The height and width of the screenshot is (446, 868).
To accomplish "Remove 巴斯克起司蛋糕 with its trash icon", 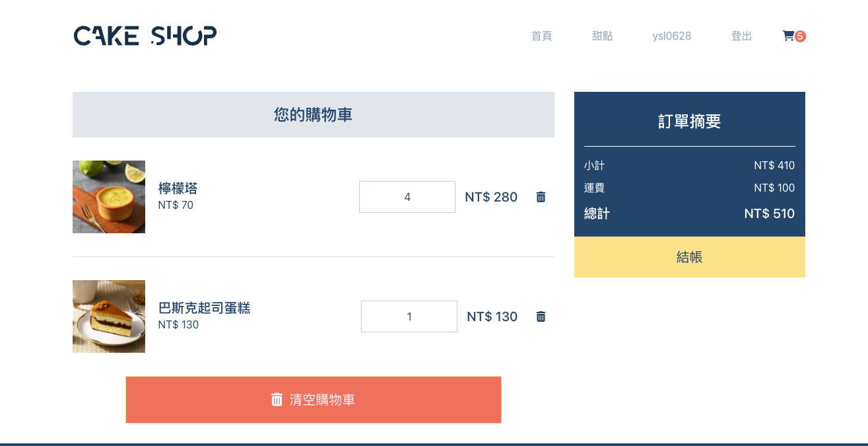I will pos(541,316).
